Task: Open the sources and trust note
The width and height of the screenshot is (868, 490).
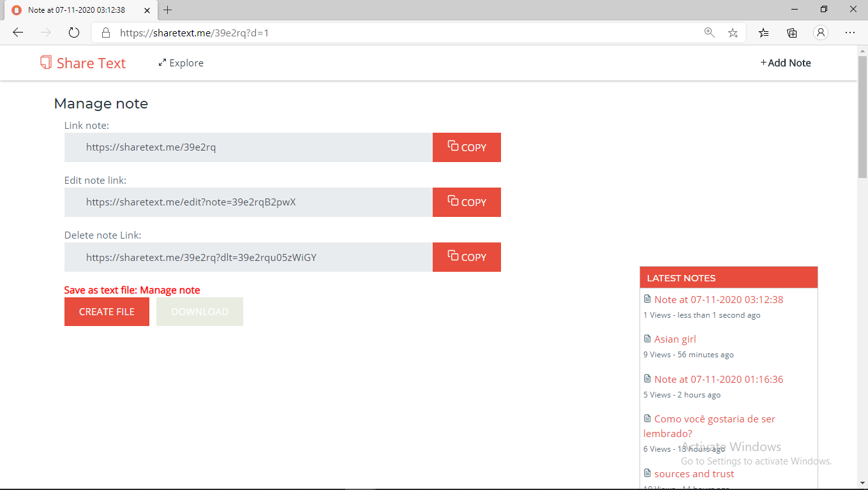Action: 694,473
